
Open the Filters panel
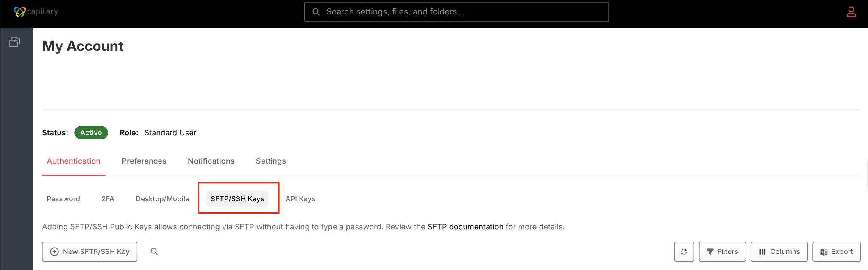pos(722,252)
